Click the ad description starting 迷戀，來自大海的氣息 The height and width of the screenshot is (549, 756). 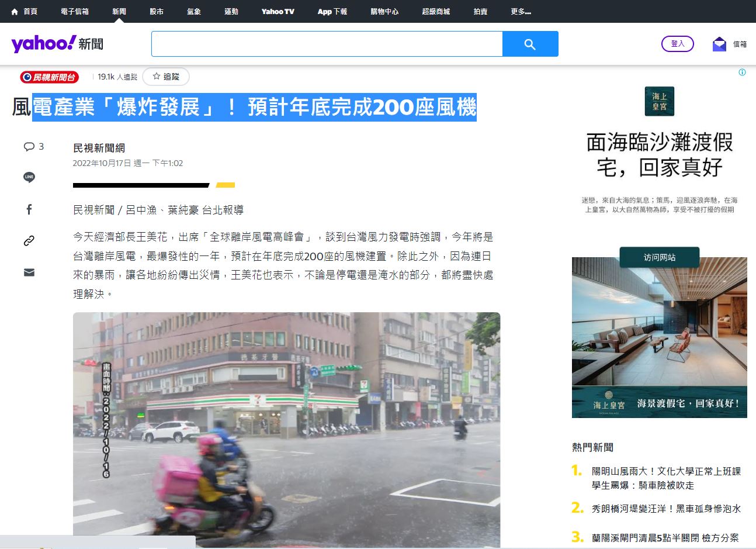coord(660,205)
